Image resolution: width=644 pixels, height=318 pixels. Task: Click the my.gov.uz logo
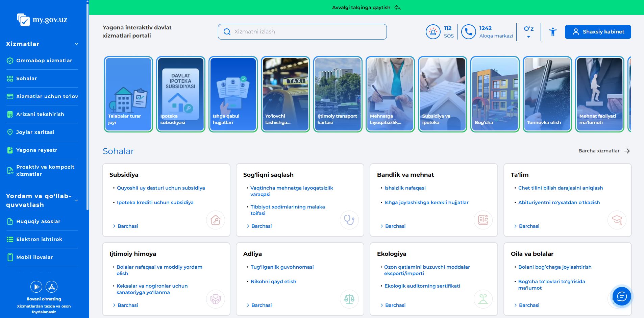pos(42,20)
